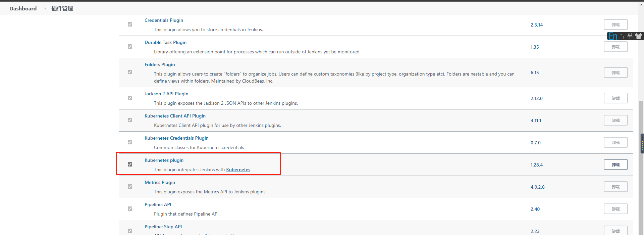Expand the breadcrumb arrow after Dashboard
This screenshot has height=235, width=644.
pyautogui.click(x=45, y=8)
